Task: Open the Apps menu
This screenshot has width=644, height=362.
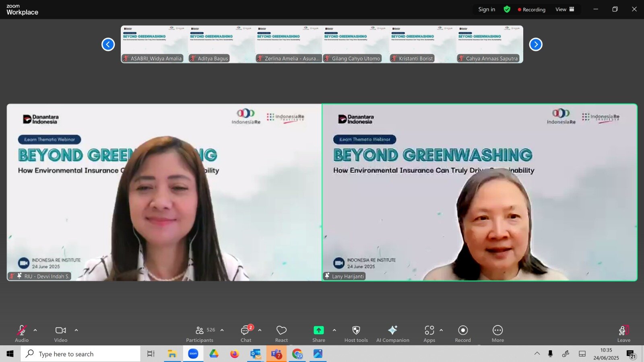Action: tap(429, 334)
